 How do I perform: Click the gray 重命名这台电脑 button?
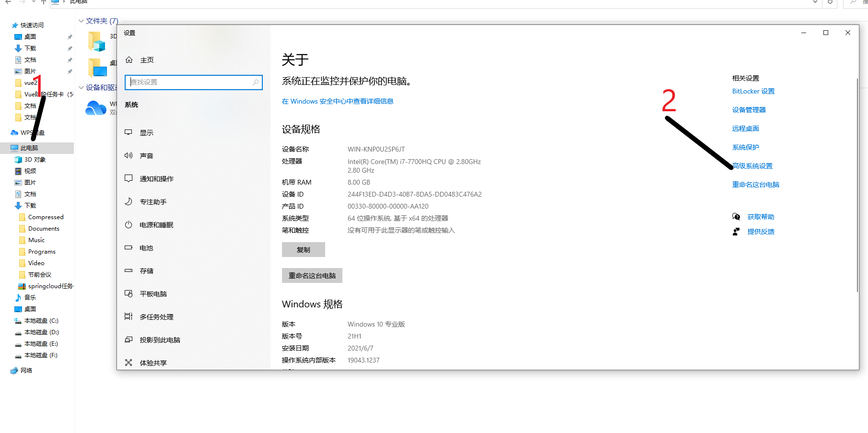(312, 276)
